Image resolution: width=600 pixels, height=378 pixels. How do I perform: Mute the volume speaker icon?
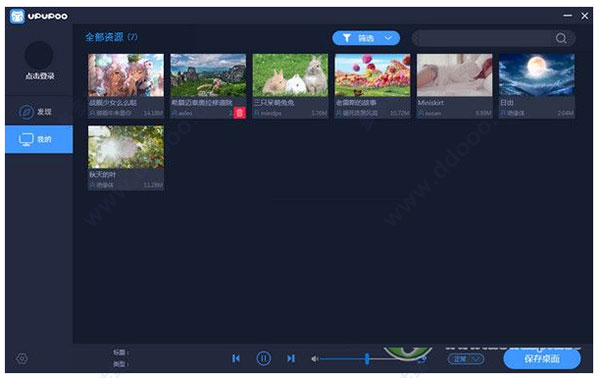point(315,359)
